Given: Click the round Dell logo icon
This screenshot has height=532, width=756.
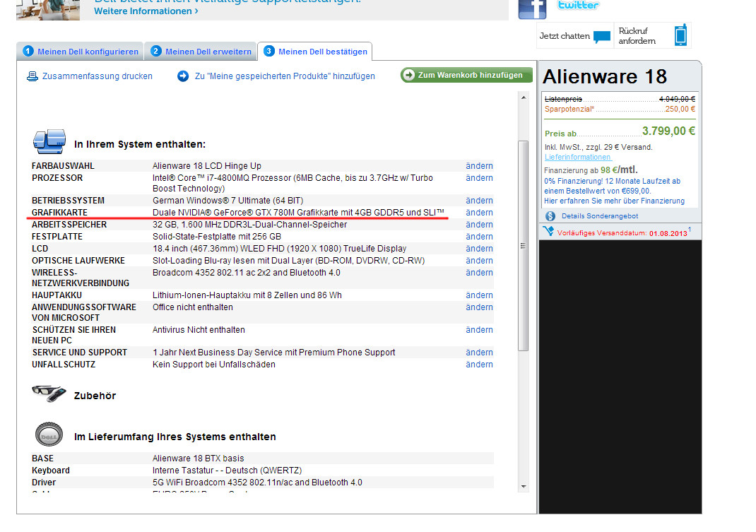Looking at the screenshot, I should 49,434.
